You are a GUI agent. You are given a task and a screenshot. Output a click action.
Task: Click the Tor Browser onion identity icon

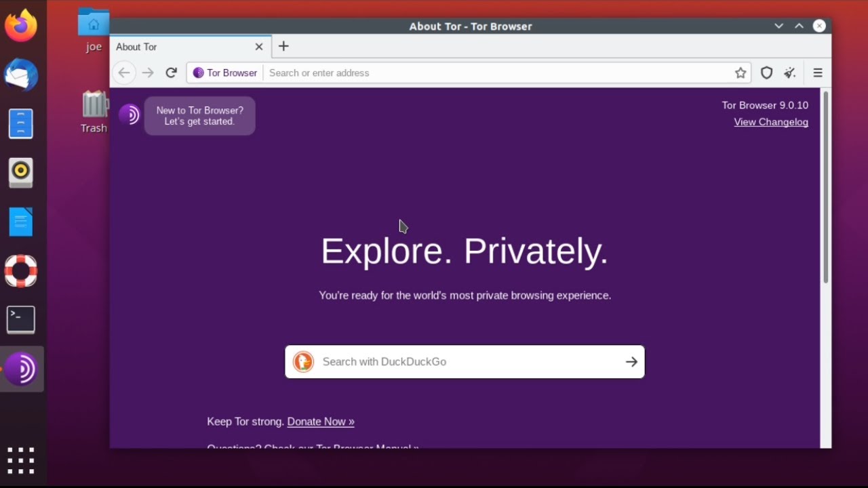198,73
